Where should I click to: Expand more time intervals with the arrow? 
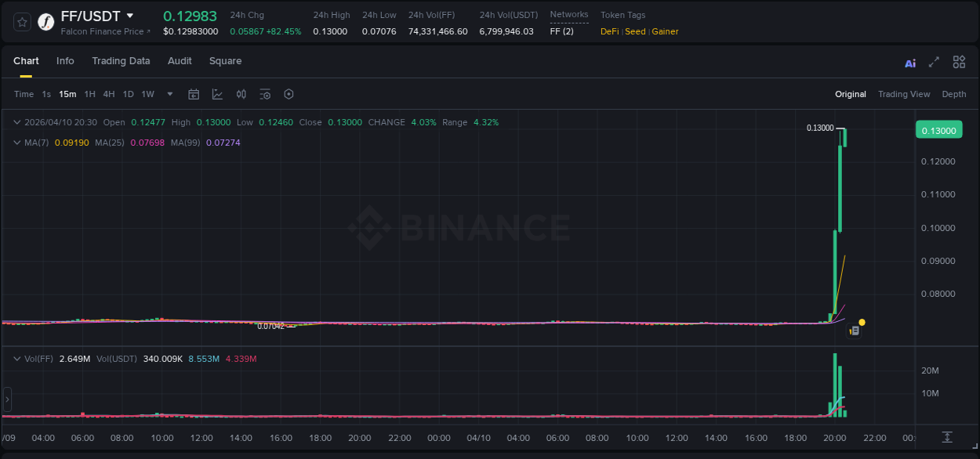pyautogui.click(x=169, y=94)
